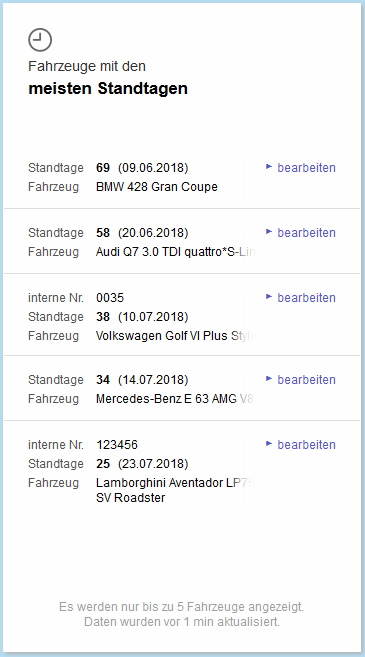Select the Lamborghini Aventador SV Roadster name
365x657 pixels.
[175, 490]
